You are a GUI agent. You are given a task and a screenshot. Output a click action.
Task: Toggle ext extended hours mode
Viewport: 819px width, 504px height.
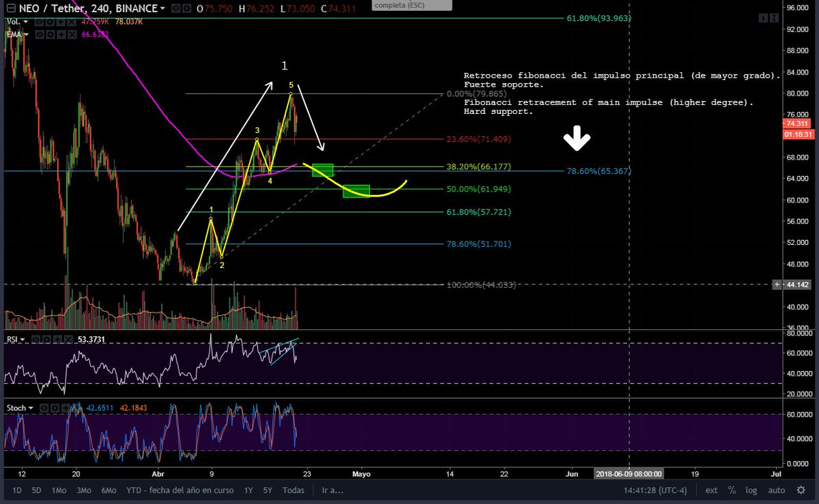click(x=711, y=490)
